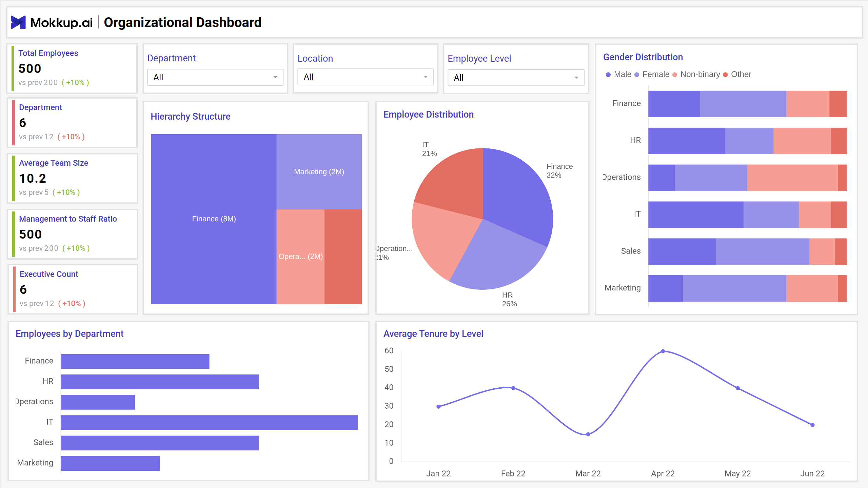
Task: Click the Marketing bar in Employees by Department
Action: [x=110, y=463]
